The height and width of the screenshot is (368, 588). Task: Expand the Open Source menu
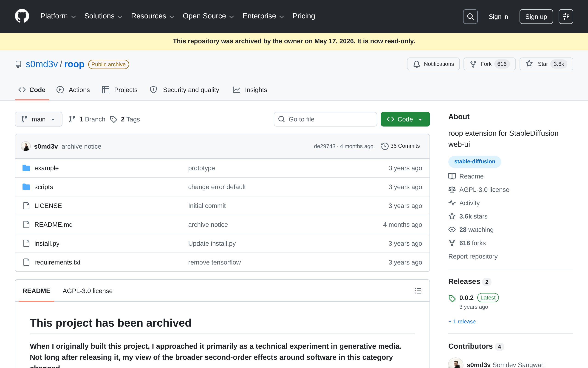click(x=208, y=16)
